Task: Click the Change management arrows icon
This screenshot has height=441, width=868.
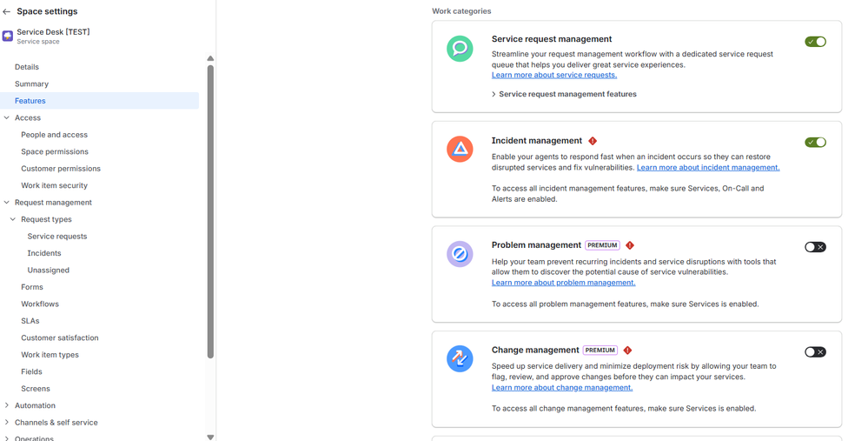Action: [460, 359]
